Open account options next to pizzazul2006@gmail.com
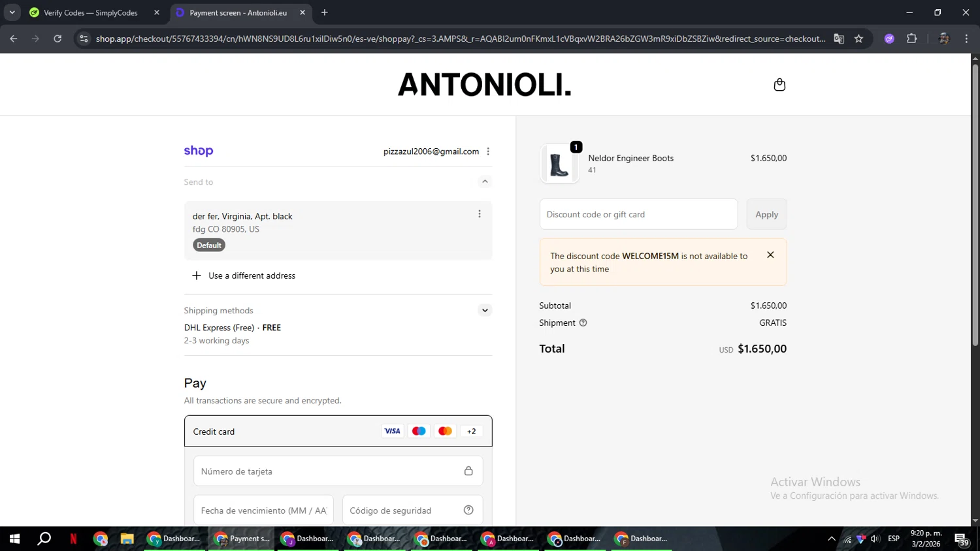The height and width of the screenshot is (551, 980). (488, 151)
